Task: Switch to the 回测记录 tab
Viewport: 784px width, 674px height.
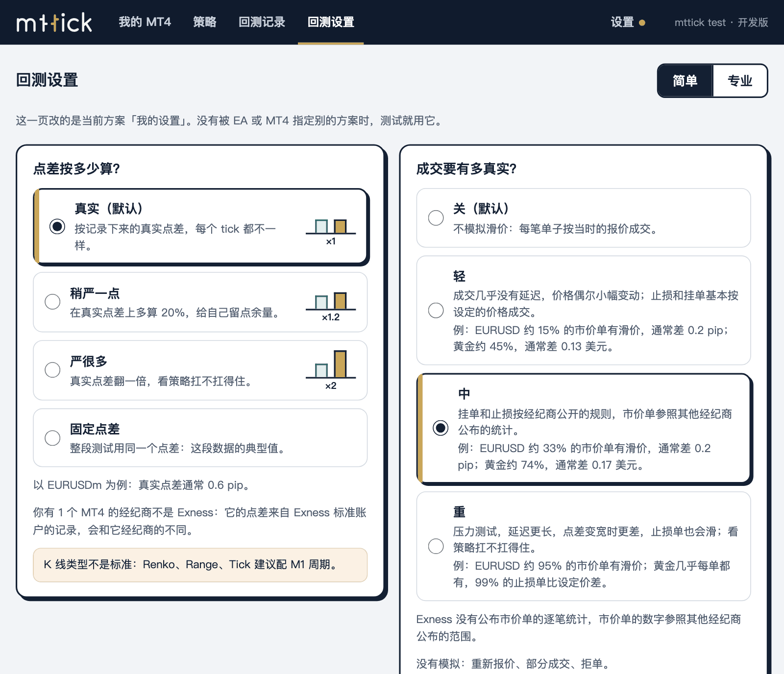Action: 262,22
